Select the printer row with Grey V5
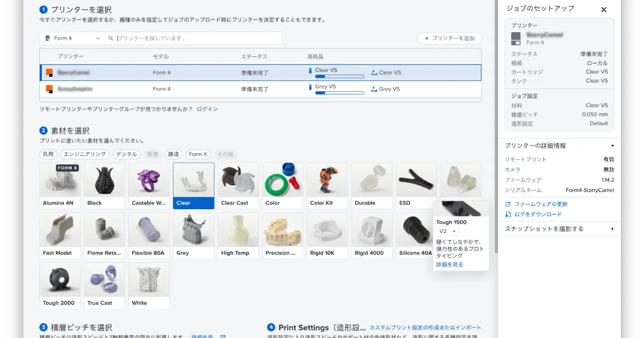 point(260,89)
